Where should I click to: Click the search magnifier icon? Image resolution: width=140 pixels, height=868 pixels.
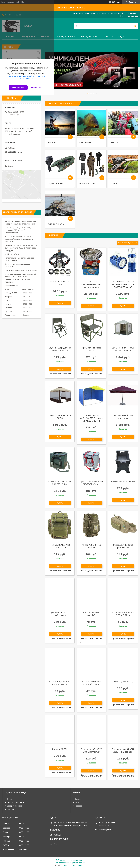tap(135, 26)
